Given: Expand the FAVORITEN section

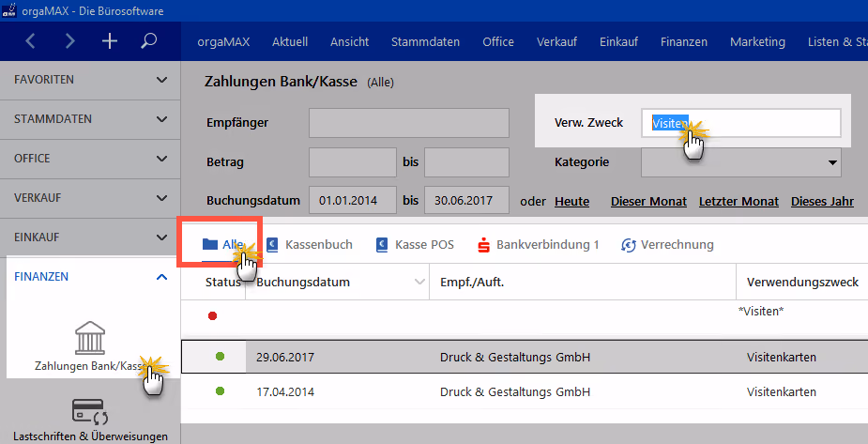Looking at the screenshot, I should point(90,80).
